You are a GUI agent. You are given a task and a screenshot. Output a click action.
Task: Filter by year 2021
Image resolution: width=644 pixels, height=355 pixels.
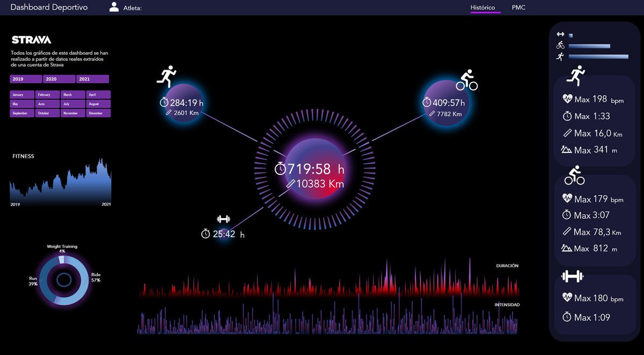[x=93, y=79]
